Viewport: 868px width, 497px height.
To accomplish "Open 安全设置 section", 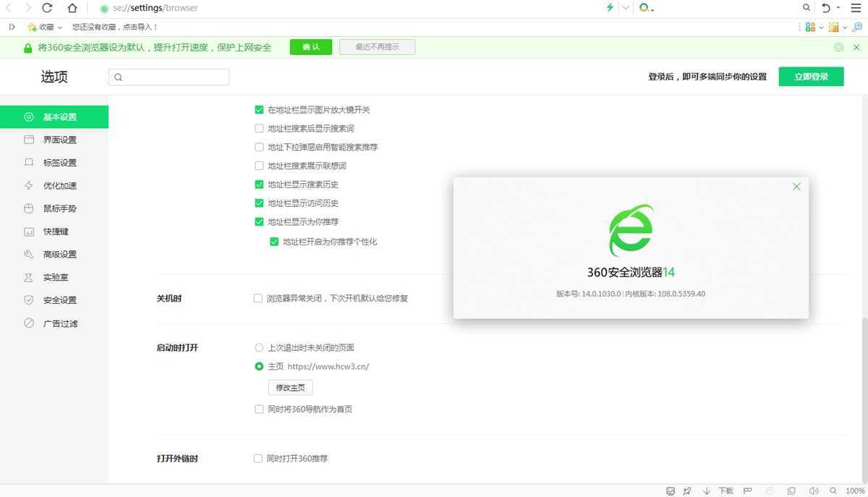I will [54, 300].
